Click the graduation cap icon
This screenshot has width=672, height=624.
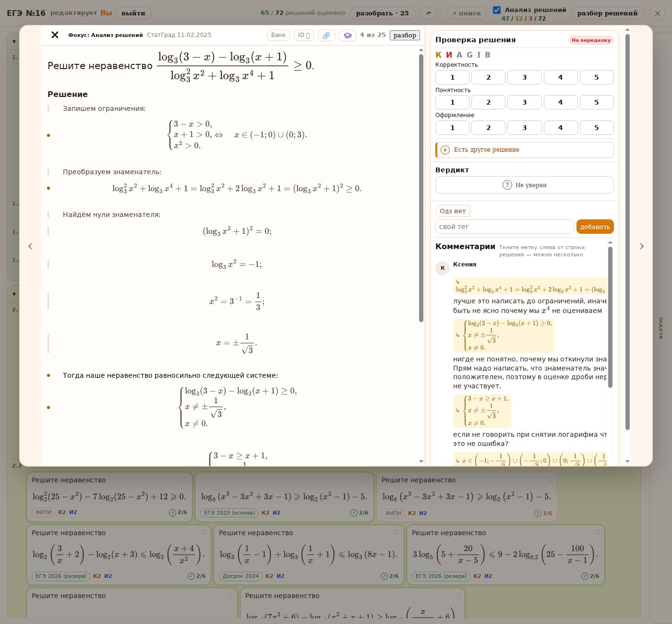click(348, 36)
